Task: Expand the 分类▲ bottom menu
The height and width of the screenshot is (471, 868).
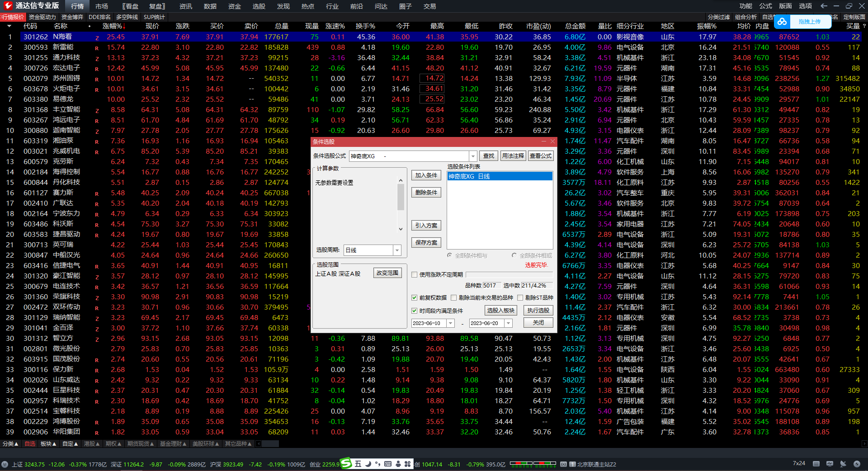Action: [10, 444]
